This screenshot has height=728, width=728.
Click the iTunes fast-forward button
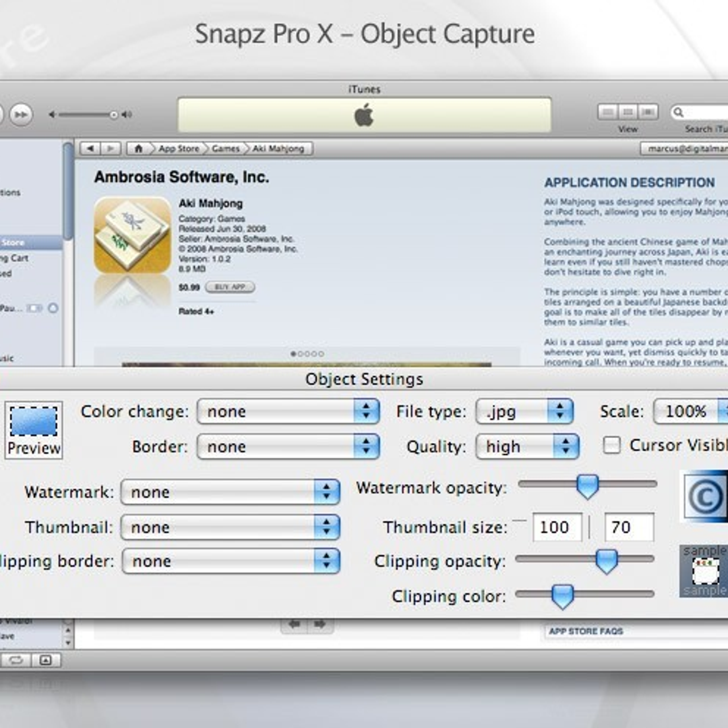21,114
